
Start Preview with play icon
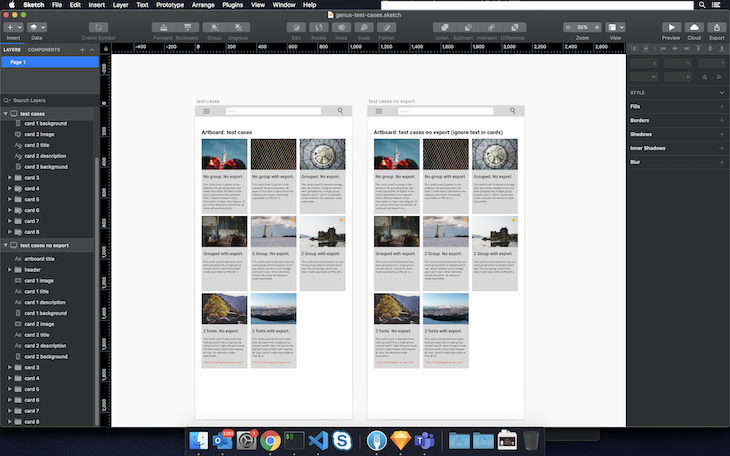pyautogui.click(x=672, y=27)
